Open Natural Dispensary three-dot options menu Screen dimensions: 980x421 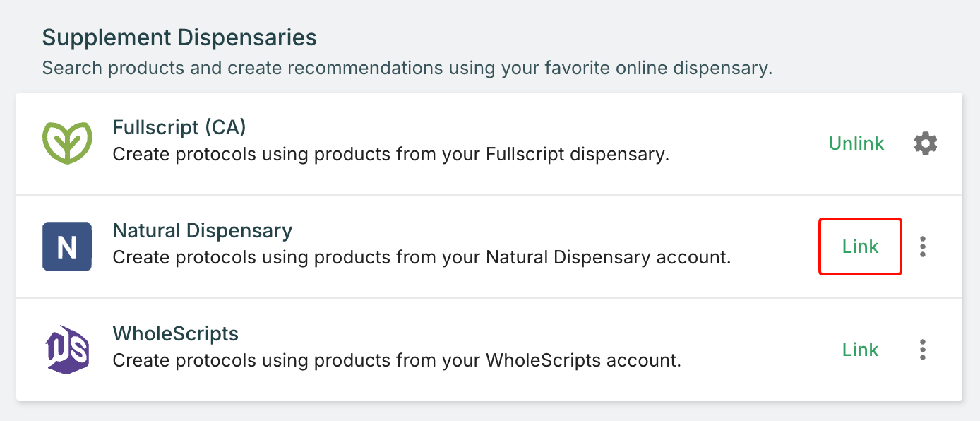coord(922,247)
